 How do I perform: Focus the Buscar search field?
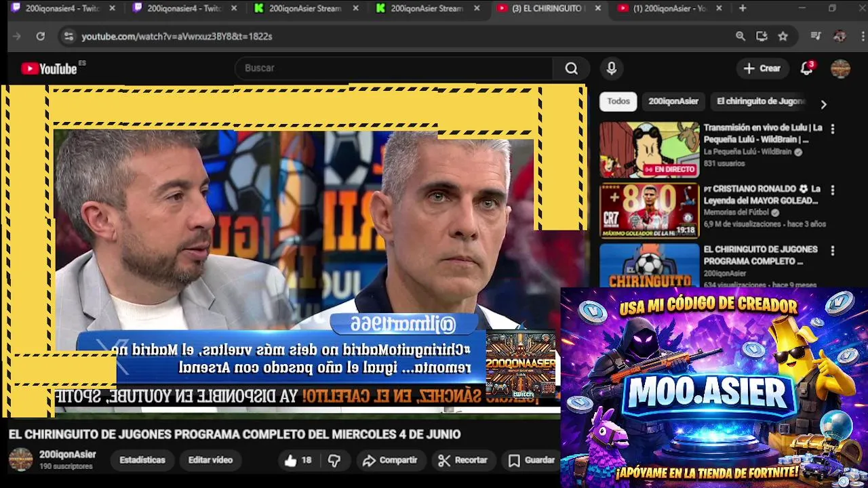(393, 68)
